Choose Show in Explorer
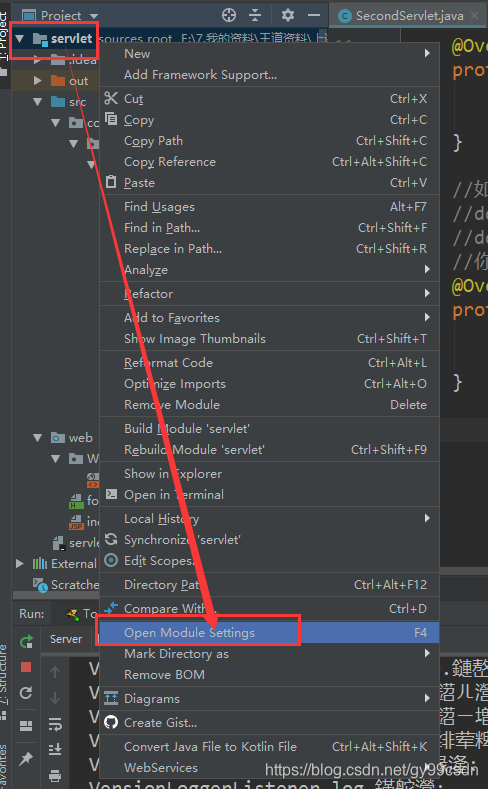 [270, 474]
